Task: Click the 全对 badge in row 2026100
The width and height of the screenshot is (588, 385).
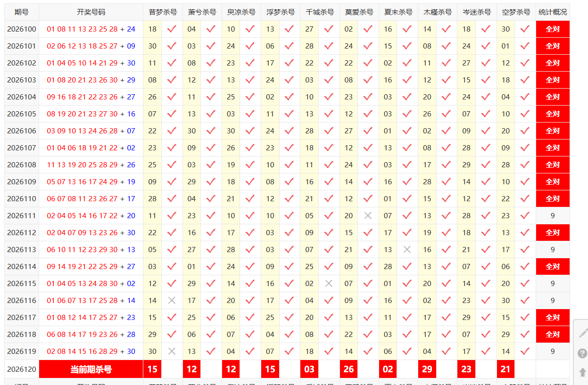Action: coord(553,29)
